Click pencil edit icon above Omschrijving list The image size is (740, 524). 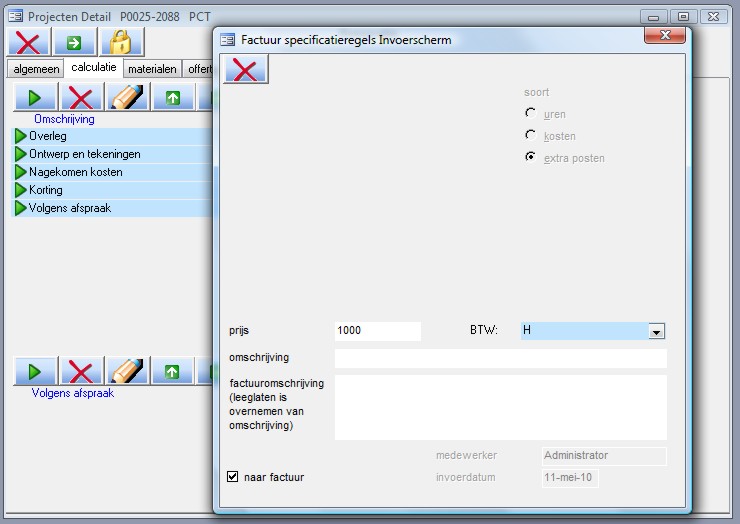point(126,98)
